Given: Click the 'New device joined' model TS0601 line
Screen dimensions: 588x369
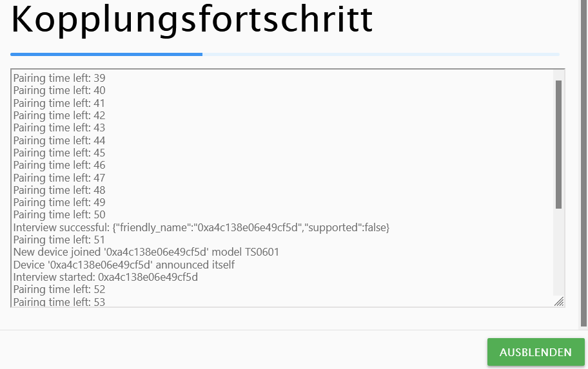Looking at the screenshot, I should 146,252.
